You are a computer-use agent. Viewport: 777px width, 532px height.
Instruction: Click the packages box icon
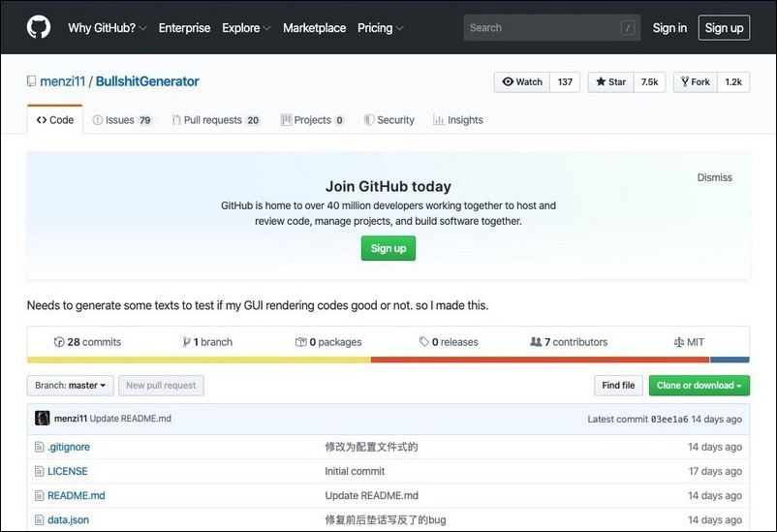(x=300, y=342)
